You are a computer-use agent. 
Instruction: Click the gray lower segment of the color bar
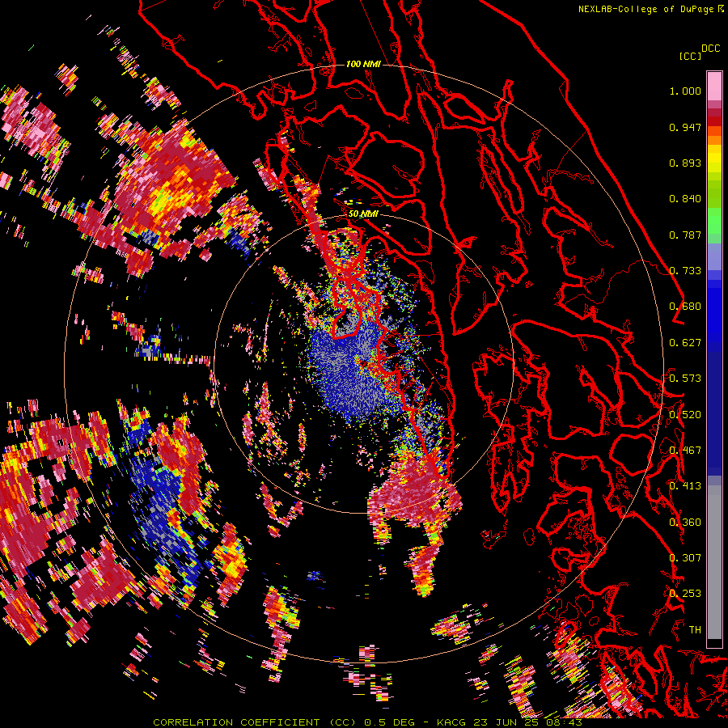pos(714,562)
